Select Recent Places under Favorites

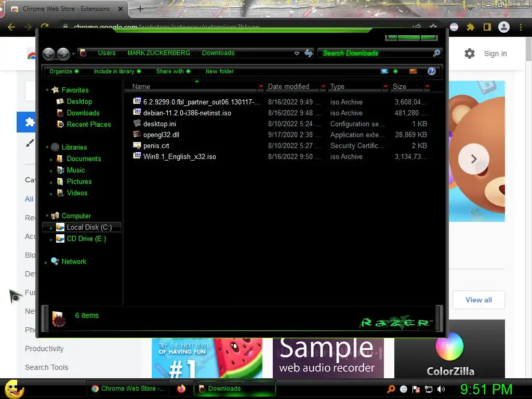pos(88,124)
